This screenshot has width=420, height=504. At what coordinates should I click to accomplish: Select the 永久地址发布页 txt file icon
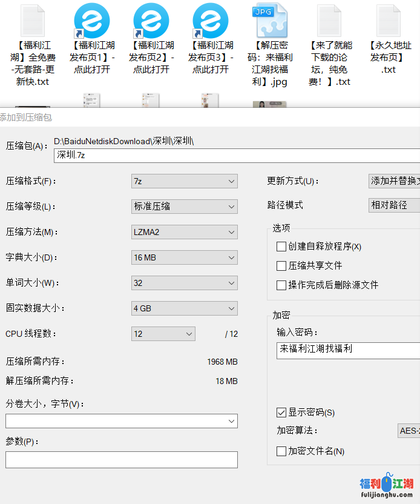pyautogui.click(x=389, y=21)
